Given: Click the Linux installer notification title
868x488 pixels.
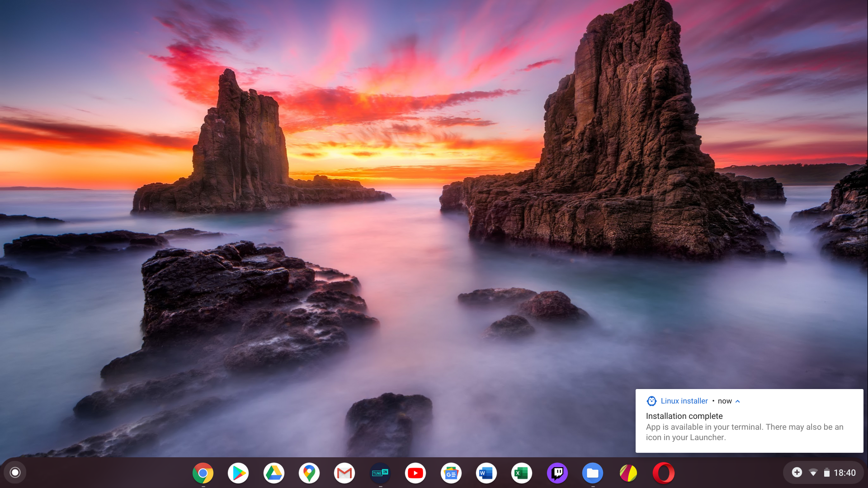Looking at the screenshot, I should pos(684,401).
